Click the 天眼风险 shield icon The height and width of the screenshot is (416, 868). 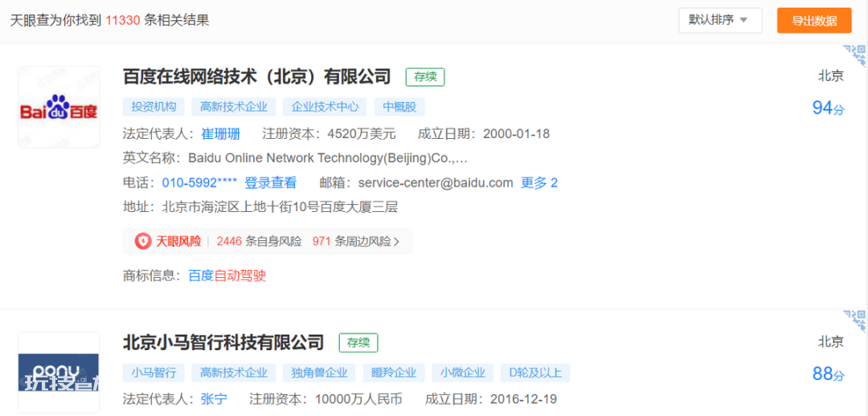coord(143,241)
